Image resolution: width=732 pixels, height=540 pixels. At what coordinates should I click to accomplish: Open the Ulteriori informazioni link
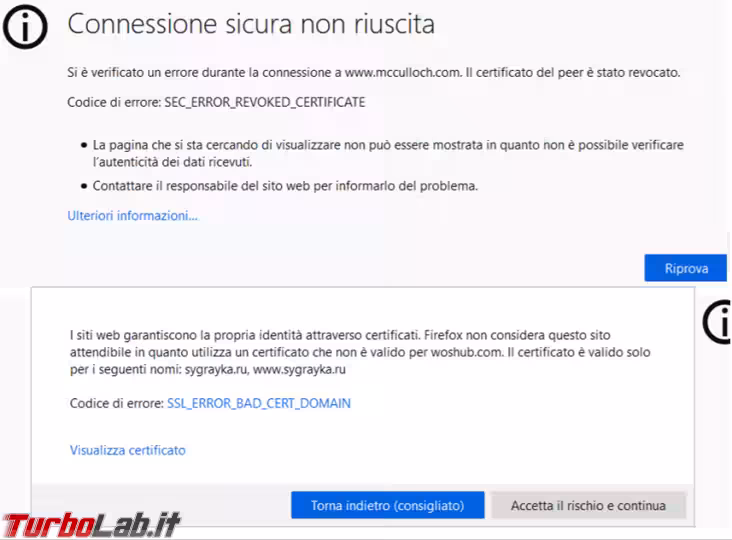pyautogui.click(x=133, y=216)
